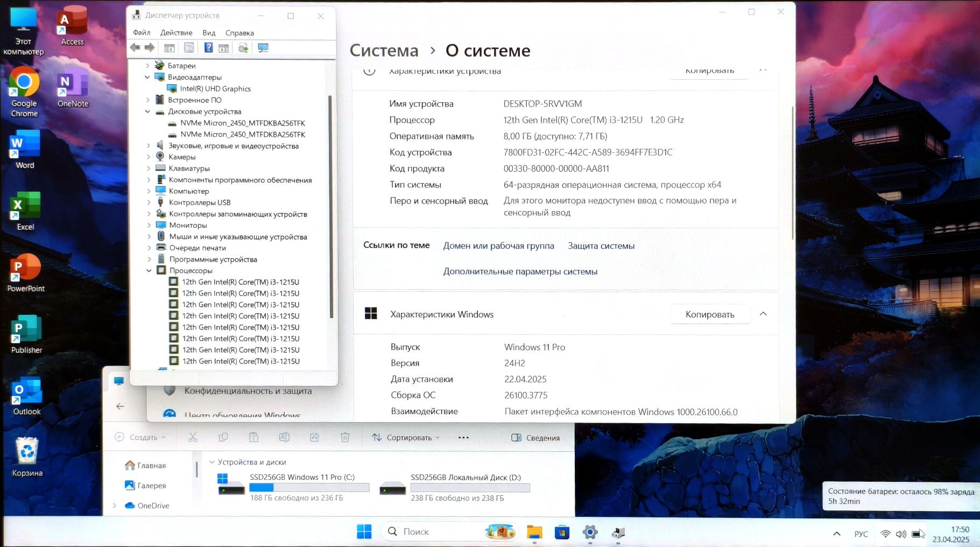This screenshot has width=980, height=547.
Task: Open Дополнительные параметры системы link
Action: click(x=520, y=271)
